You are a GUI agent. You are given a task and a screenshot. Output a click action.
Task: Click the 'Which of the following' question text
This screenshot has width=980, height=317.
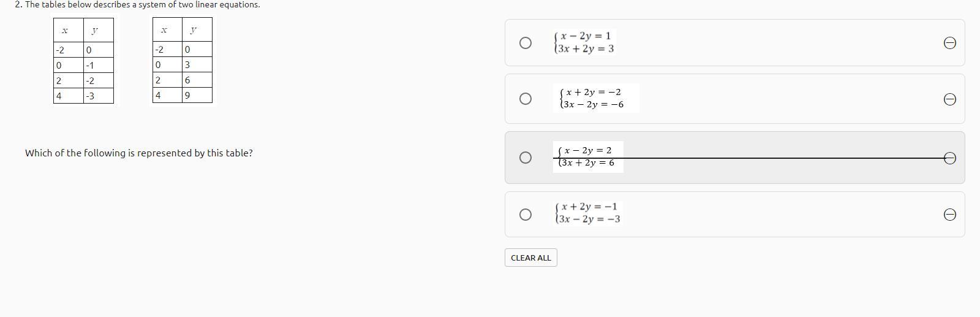(138, 153)
